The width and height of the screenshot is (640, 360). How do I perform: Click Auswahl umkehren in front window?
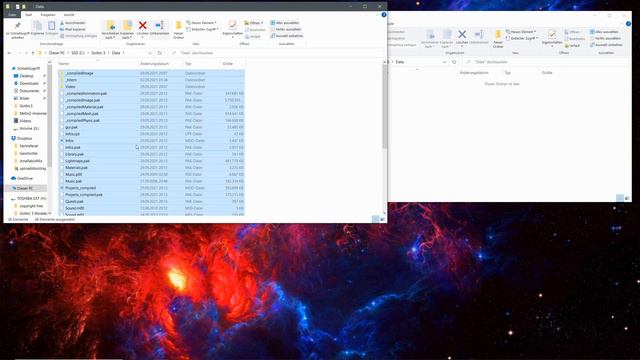287,36
